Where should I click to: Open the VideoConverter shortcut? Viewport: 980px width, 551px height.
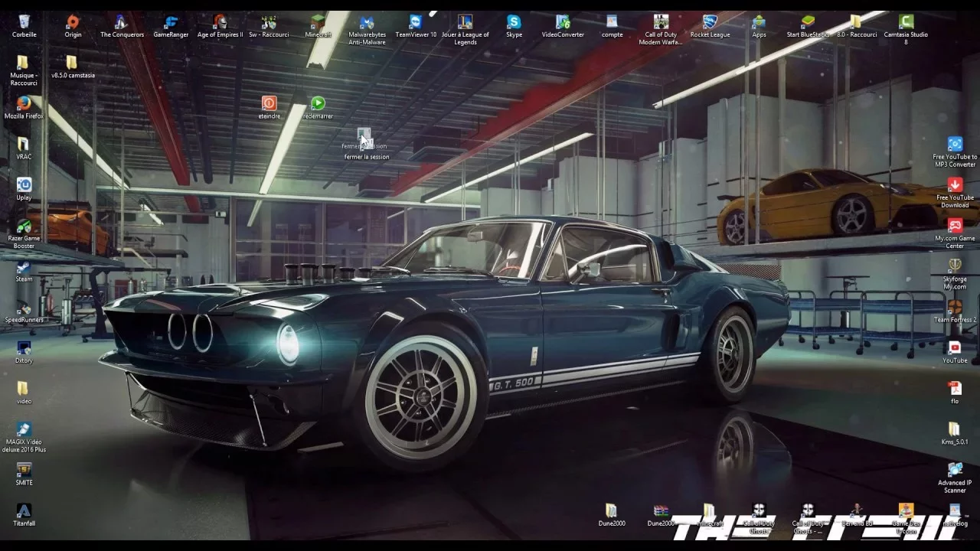[563, 22]
